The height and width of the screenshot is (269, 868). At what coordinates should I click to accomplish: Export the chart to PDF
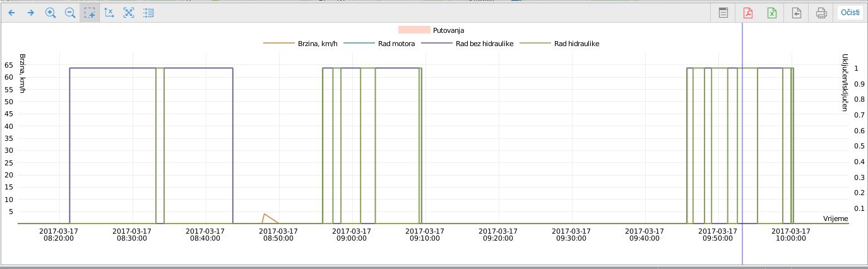click(x=748, y=13)
